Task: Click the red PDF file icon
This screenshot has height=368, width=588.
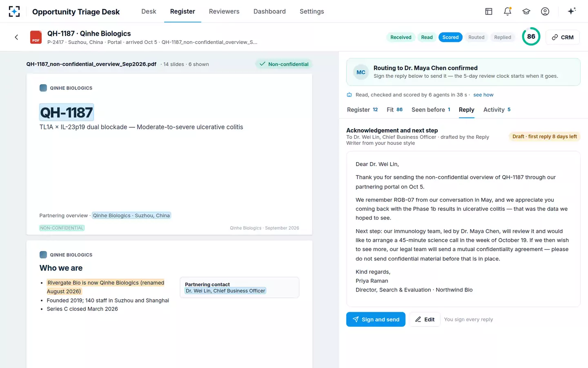Action: pos(36,37)
